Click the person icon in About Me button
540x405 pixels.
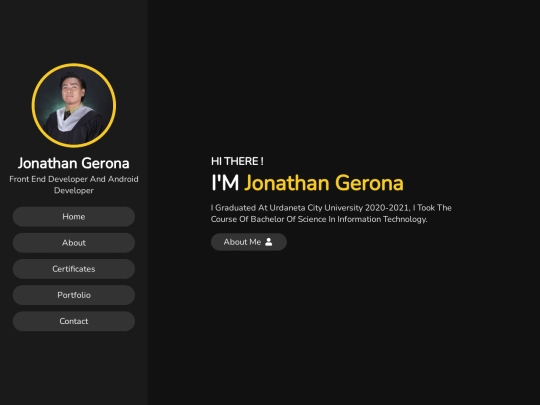269,242
